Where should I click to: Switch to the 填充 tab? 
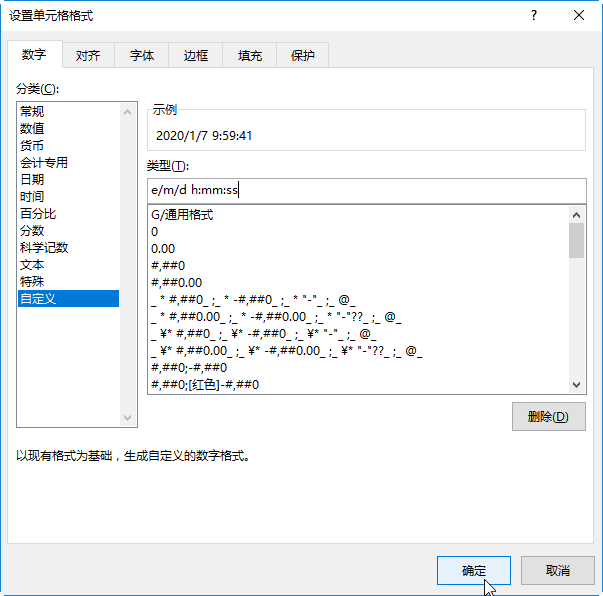[250, 55]
